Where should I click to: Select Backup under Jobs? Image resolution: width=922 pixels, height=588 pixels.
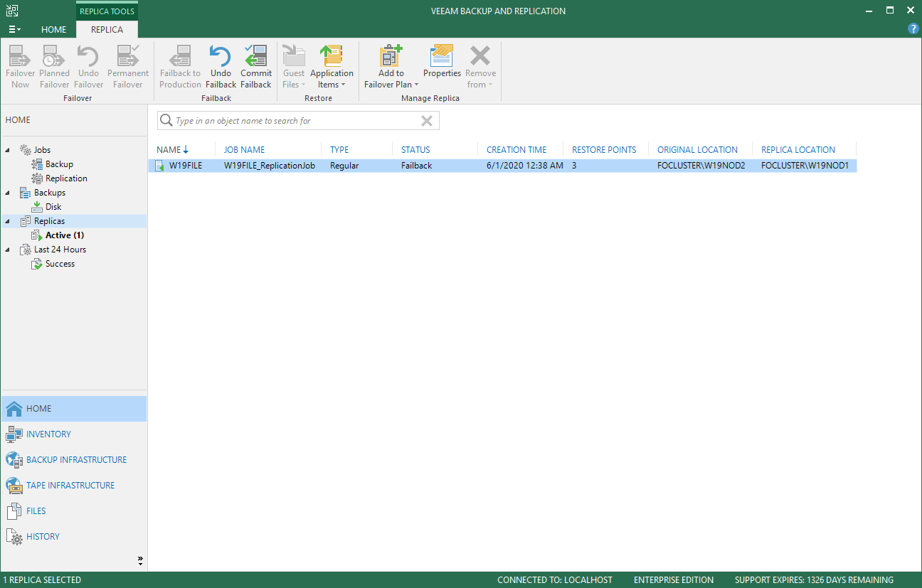(59, 164)
